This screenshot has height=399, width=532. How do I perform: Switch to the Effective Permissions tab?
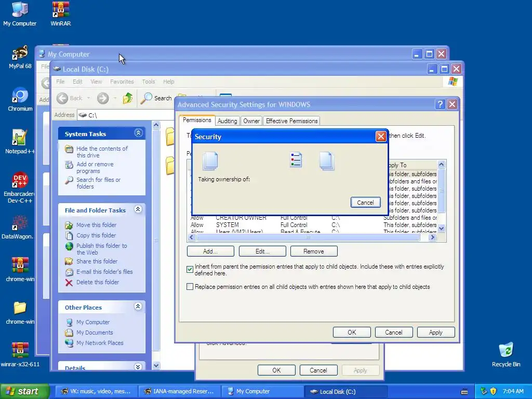[292, 121]
